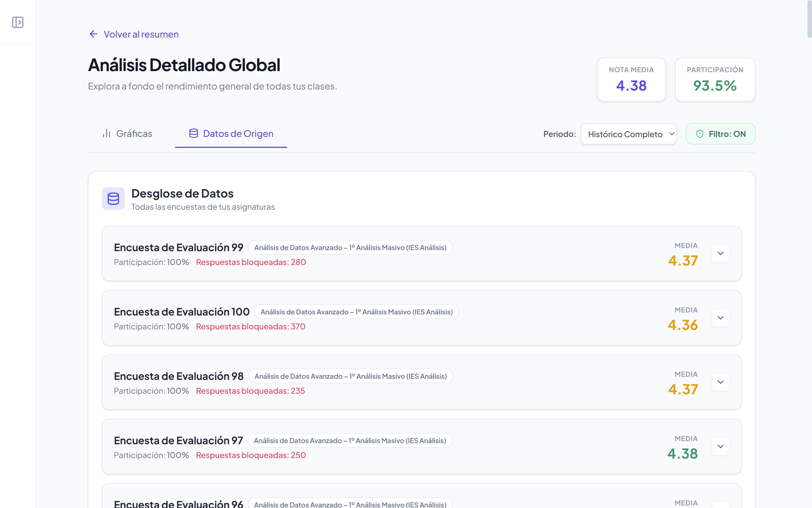This screenshot has width=812, height=508.
Task: Click the database icon beside Desglose de Datos
Action: (x=113, y=199)
